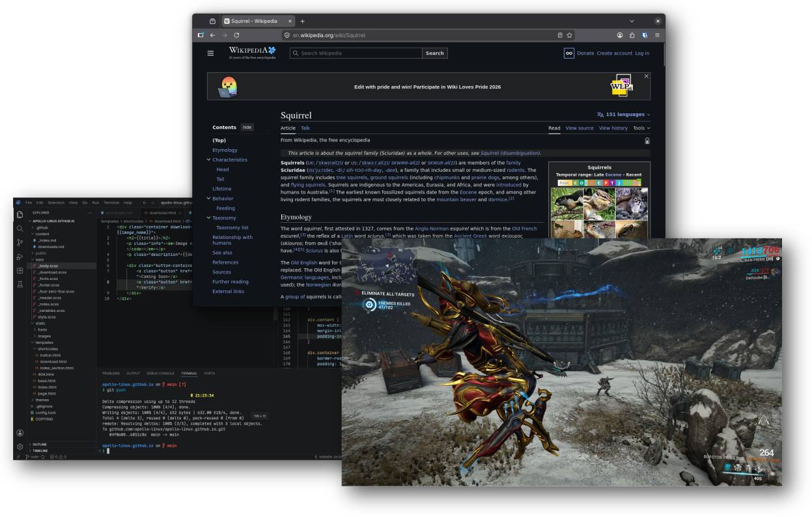Viewport: 812px width, 517px height.
Task: Open the 151 languages dropdown
Action: 623,115
